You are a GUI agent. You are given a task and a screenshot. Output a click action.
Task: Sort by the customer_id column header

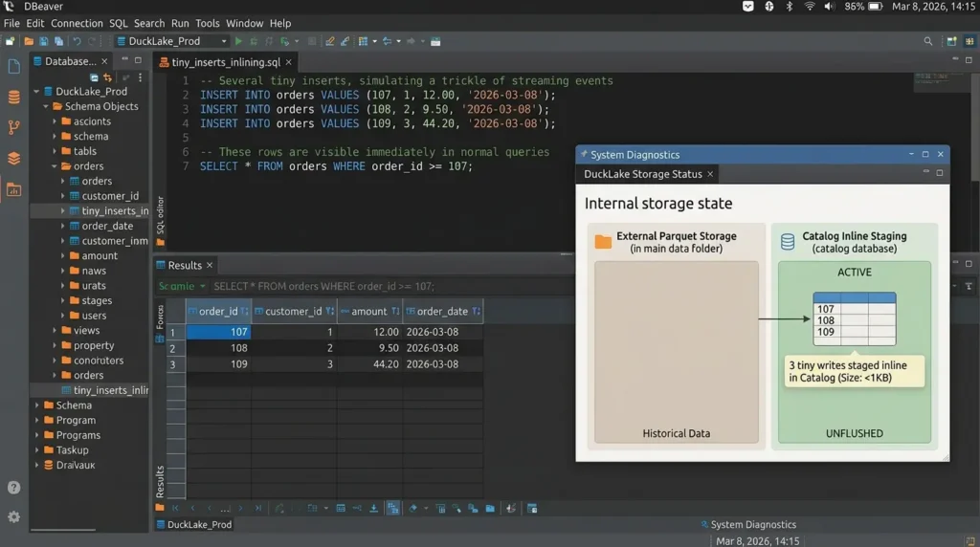coord(293,311)
